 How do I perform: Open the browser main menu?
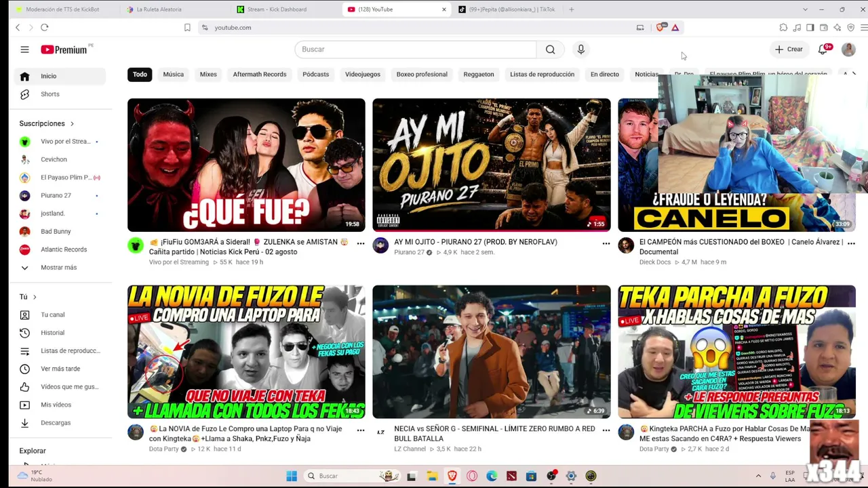coord(864,28)
